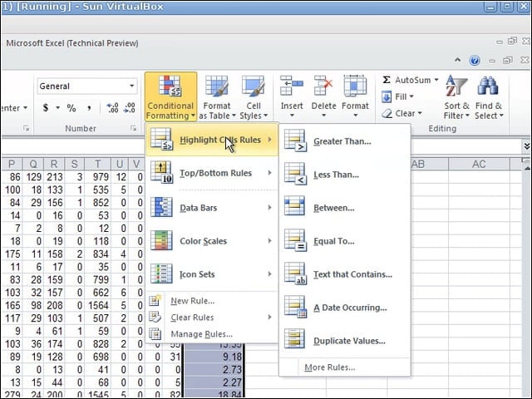Viewport: 532px width, 399px height.
Task: Expand Clear Rules submenu
Action: (212, 318)
